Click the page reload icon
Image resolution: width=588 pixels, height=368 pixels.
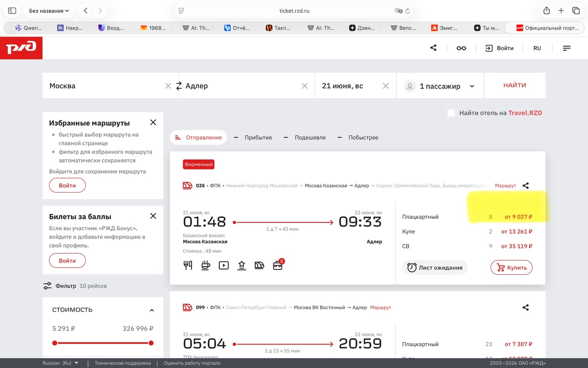408,10
